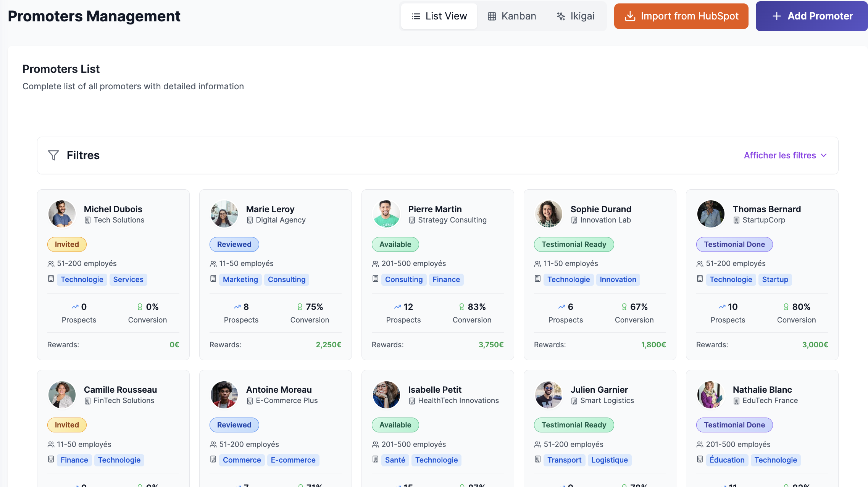Click award icon next to 80% conversion
Image resolution: width=868 pixels, height=487 pixels.
[x=786, y=307]
